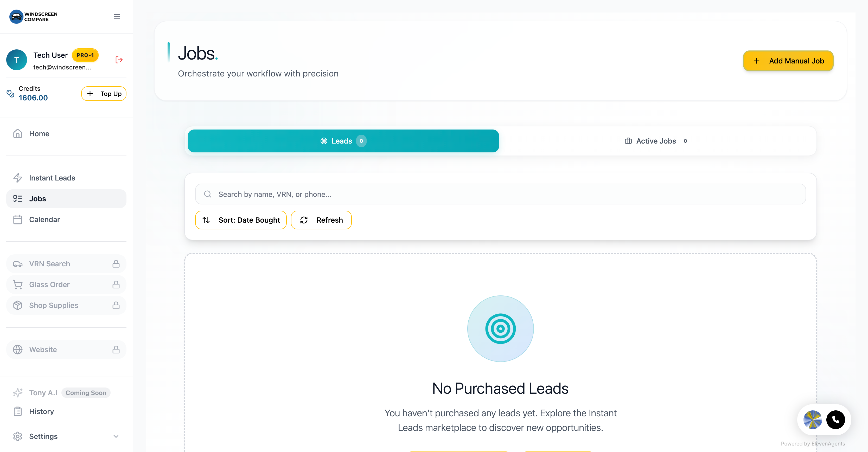Click the locked Website item
The height and width of the screenshot is (452, 868).
(66, 350)
